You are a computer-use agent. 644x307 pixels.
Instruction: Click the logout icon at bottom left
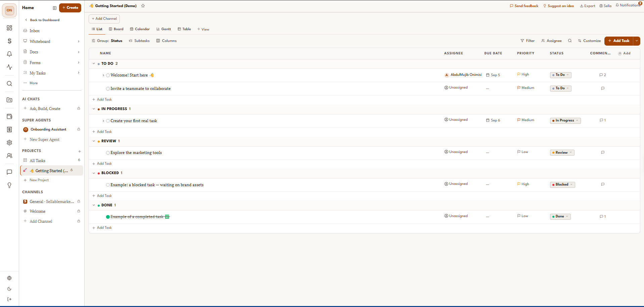(x=9, y=299)
